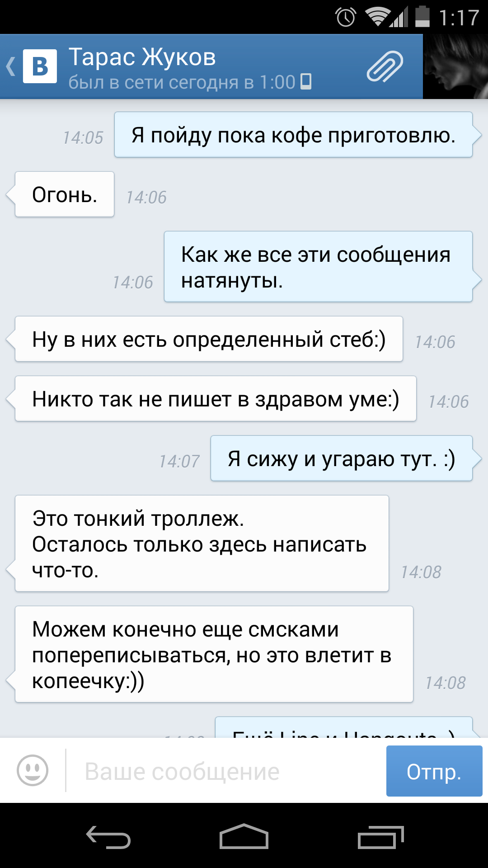Send message with the Отпр. button
The width and height of the screenshot is (488, 868).
tap(434, 771)
